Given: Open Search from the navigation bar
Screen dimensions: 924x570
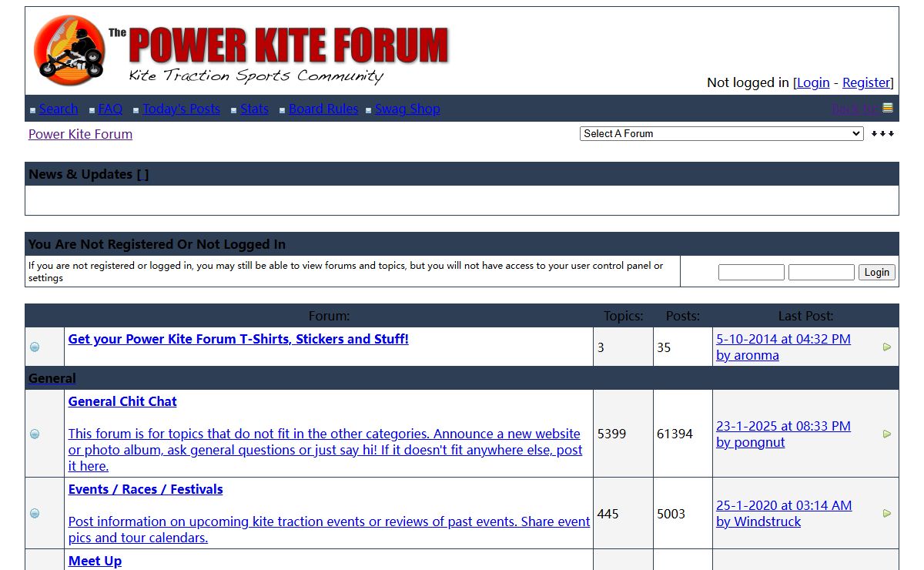Looking at the screenshot, I should [x=59, y=109].
